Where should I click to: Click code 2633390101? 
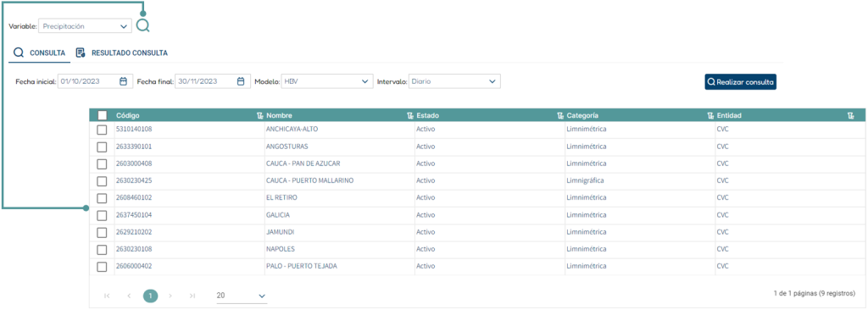pyautogui.click(x=134, y=147)
